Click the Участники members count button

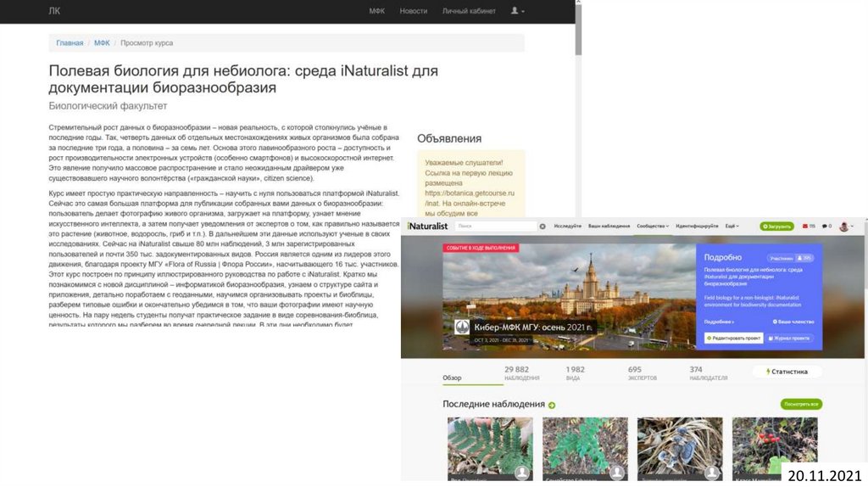(790, 258)
